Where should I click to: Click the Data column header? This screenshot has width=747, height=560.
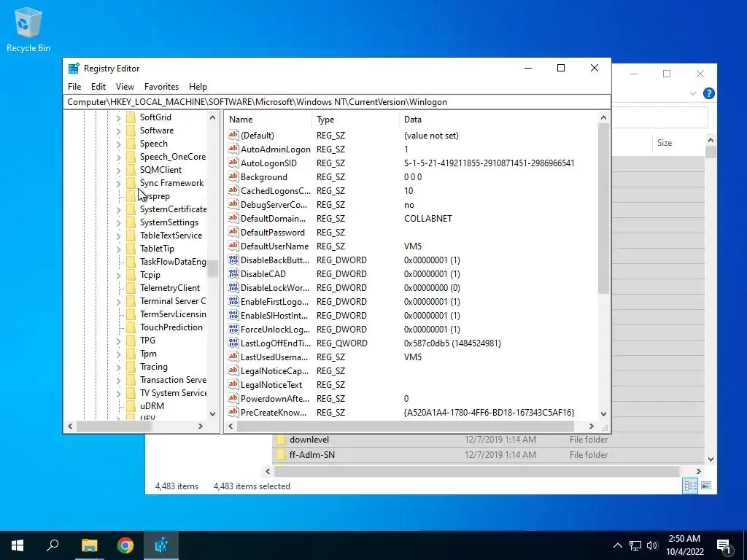(x=499, y=120)
